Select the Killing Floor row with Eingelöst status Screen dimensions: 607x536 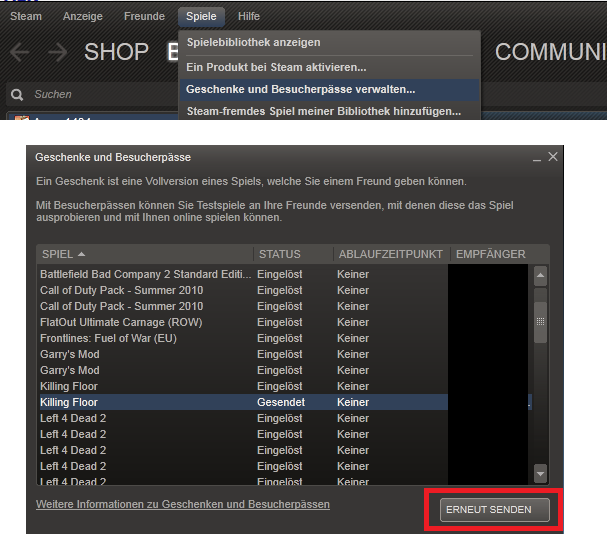(284, 386)
